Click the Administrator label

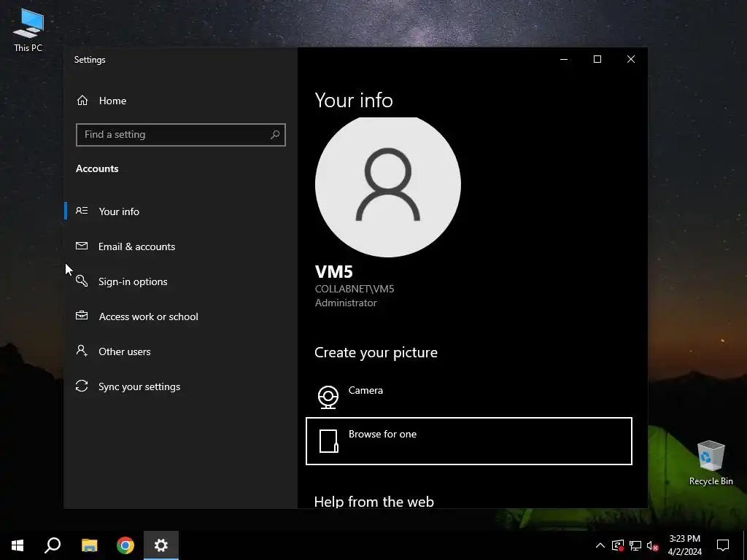click(346, 303)
